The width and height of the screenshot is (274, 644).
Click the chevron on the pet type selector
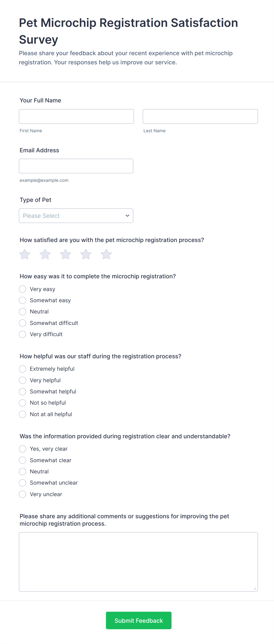[127, 216]
